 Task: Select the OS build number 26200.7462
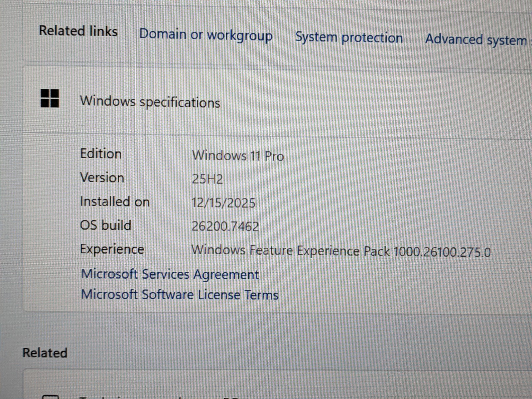tap(225, 227)
